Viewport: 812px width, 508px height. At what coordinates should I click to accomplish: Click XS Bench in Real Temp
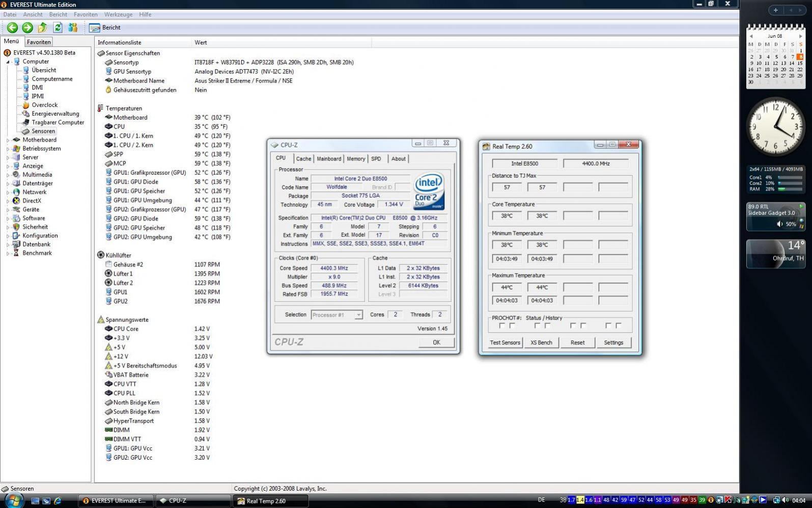[541, 342]
